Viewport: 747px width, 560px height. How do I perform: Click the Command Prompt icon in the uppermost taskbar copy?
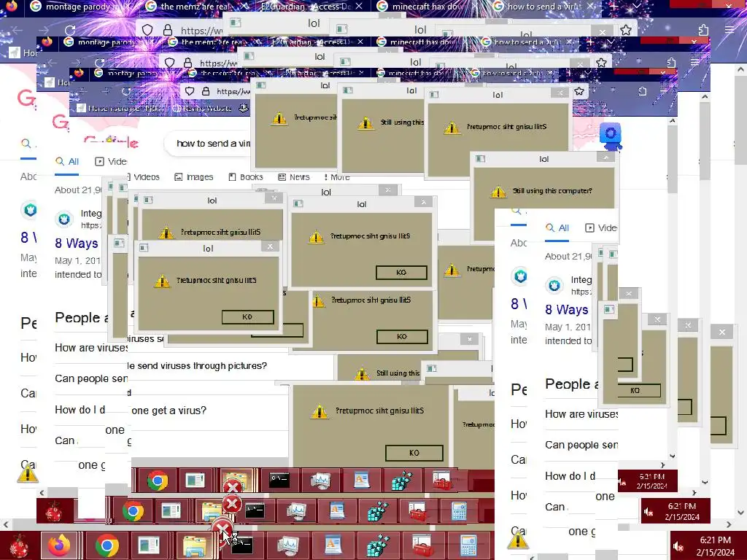tap(279, 481)
